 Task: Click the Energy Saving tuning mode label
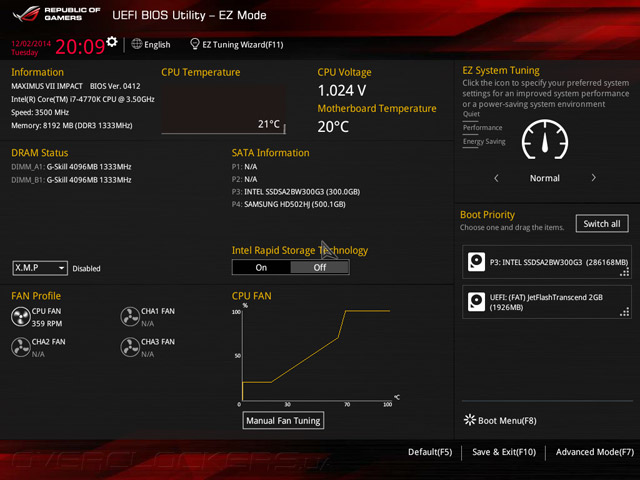484,142
